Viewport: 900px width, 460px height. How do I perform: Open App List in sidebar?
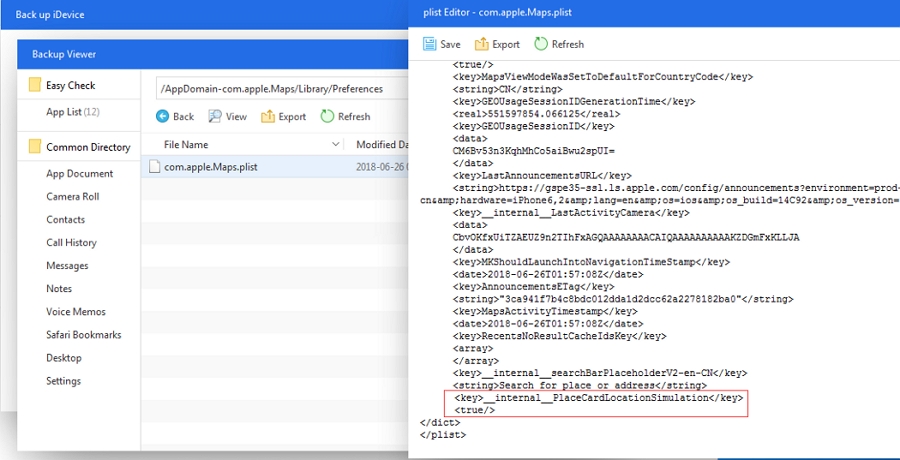pyautogui.click(x=72, y=112)
